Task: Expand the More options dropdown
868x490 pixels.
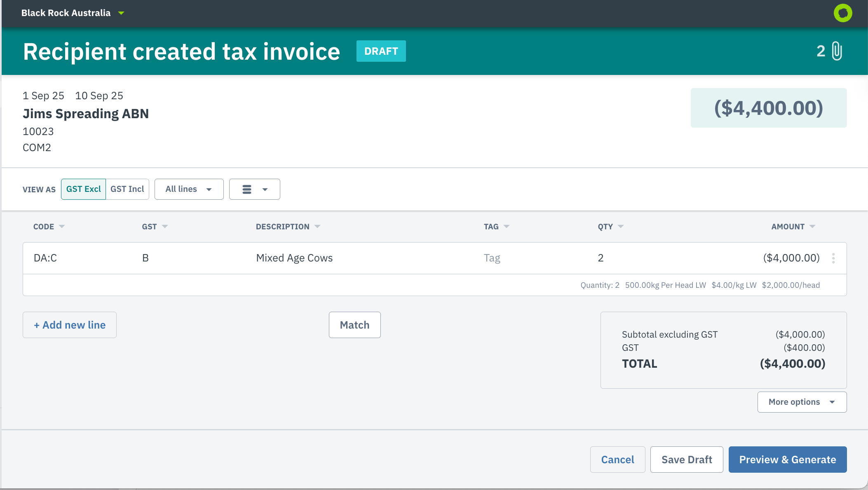Action: [802, 402]
